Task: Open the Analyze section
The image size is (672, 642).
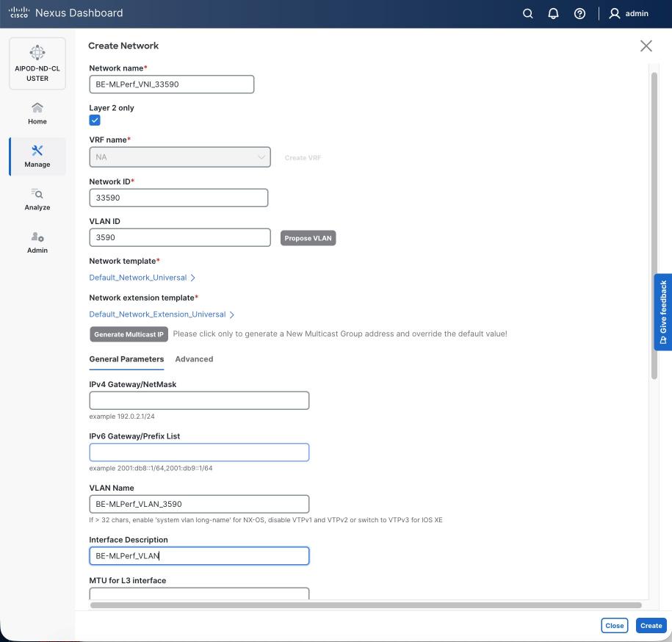Action: pos(37,200)
